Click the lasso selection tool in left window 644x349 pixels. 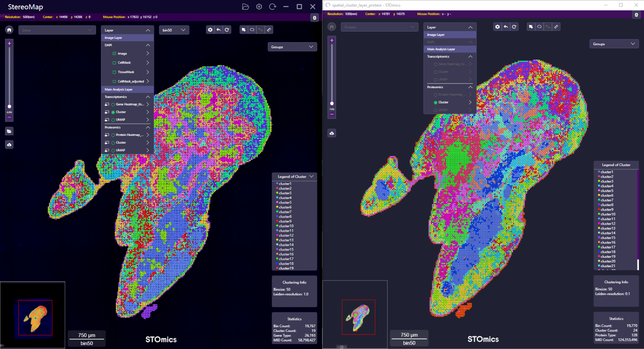(x=252, y=30)
